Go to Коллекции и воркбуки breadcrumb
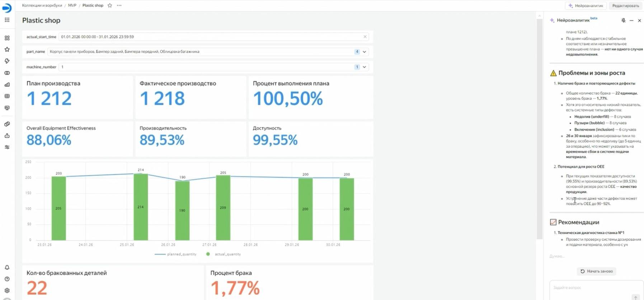This screenshot has width=644, height=300. coord(42,5)
